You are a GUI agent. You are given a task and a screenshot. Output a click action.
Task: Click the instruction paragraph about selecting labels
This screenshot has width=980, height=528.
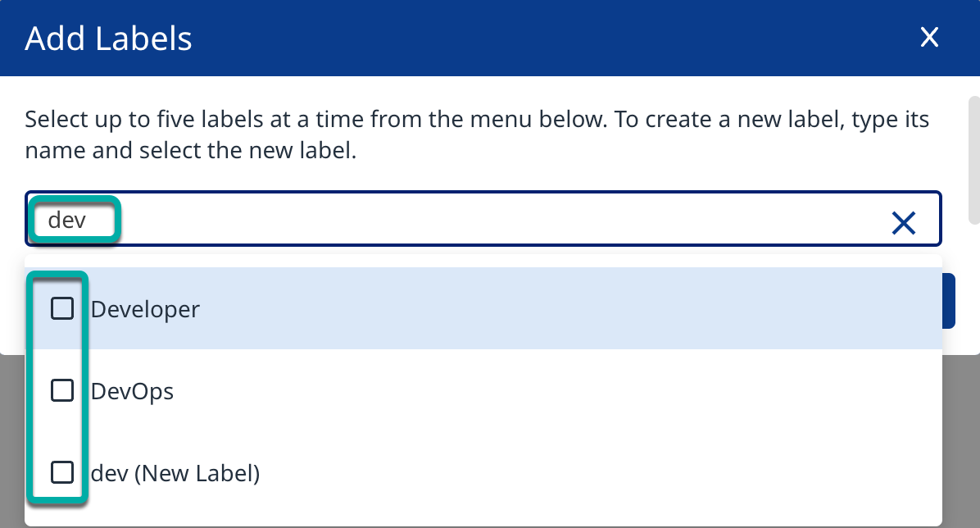click(x=475, y=135)
